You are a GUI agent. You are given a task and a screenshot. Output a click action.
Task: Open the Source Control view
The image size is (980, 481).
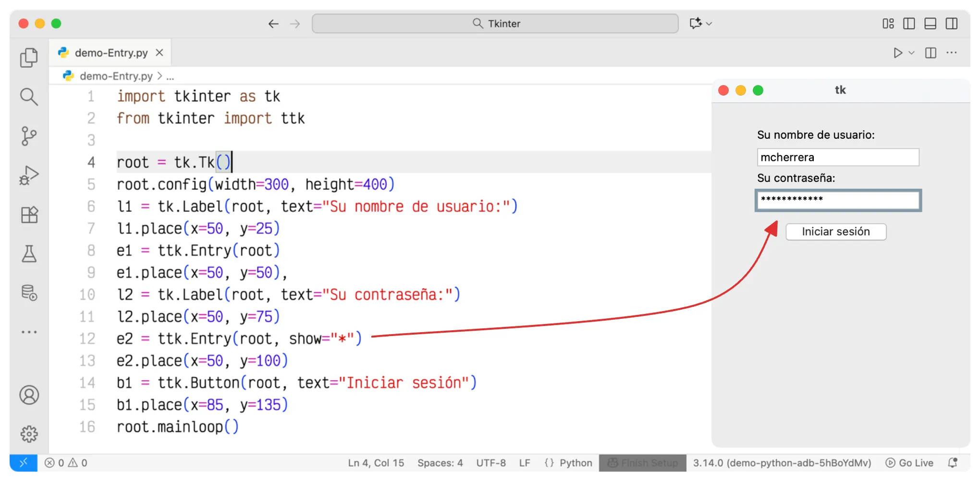(29, 136)
